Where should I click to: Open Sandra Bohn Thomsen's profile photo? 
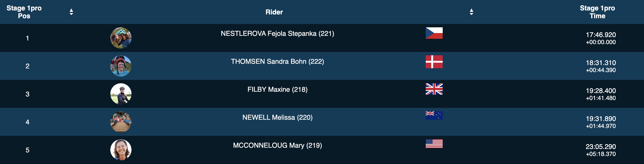121,66
